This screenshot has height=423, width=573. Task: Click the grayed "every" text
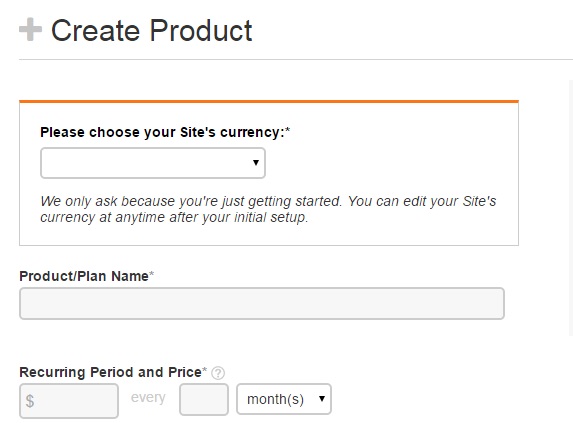148,397
